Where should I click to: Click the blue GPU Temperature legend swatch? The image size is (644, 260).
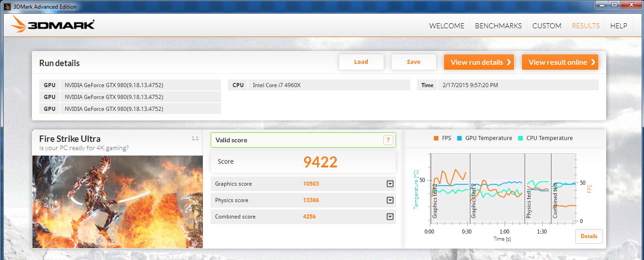click(459, 138)
